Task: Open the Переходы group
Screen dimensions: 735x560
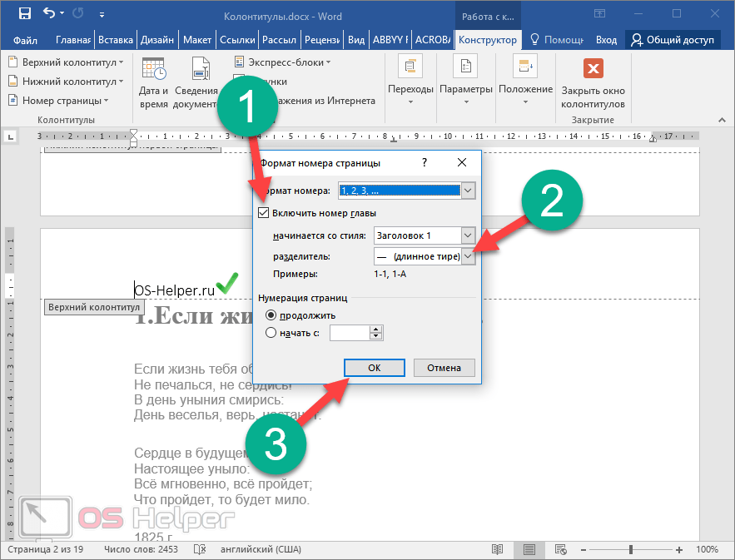Action: pyautogui.click(x=410, y=81)
